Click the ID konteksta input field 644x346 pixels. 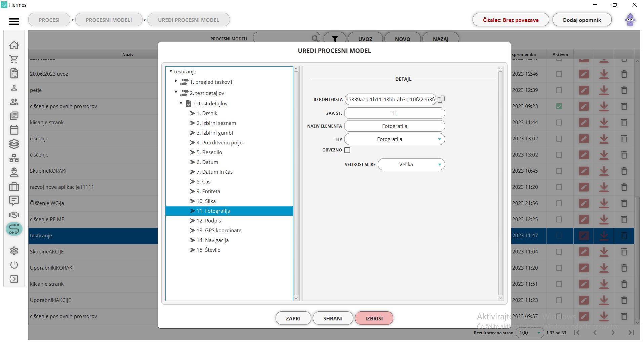click(390, 100)
